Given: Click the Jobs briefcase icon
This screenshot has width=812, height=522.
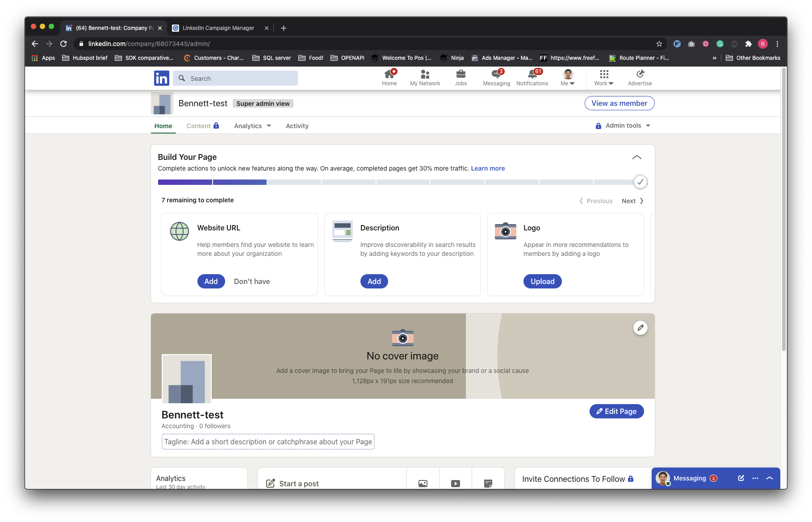Looking at the screenshot, I should [x=460, y=75].
